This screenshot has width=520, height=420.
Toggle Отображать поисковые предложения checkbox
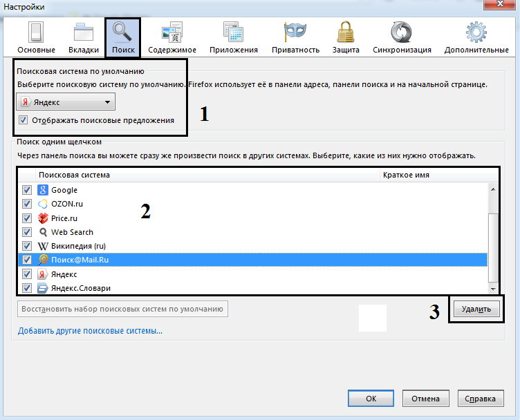(x=23, y=120)
